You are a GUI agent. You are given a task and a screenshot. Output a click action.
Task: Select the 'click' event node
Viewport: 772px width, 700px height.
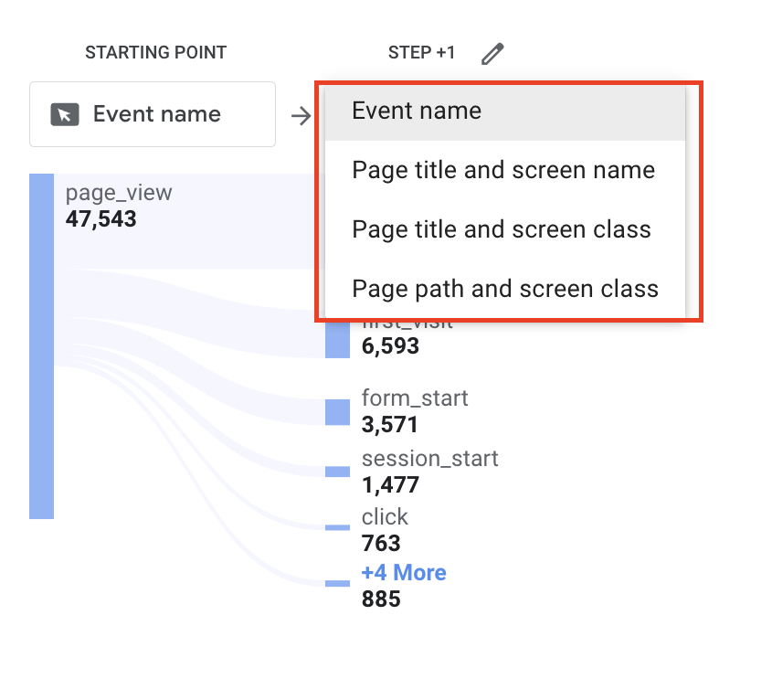(385, 517)
